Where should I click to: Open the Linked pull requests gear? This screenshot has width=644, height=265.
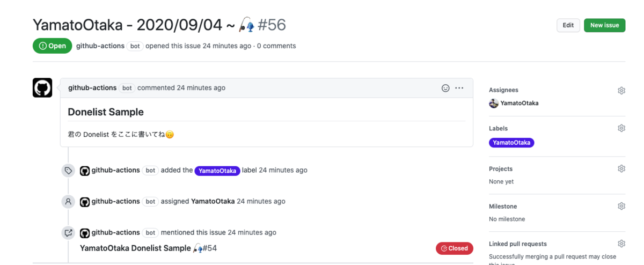[x=621, y=244]
